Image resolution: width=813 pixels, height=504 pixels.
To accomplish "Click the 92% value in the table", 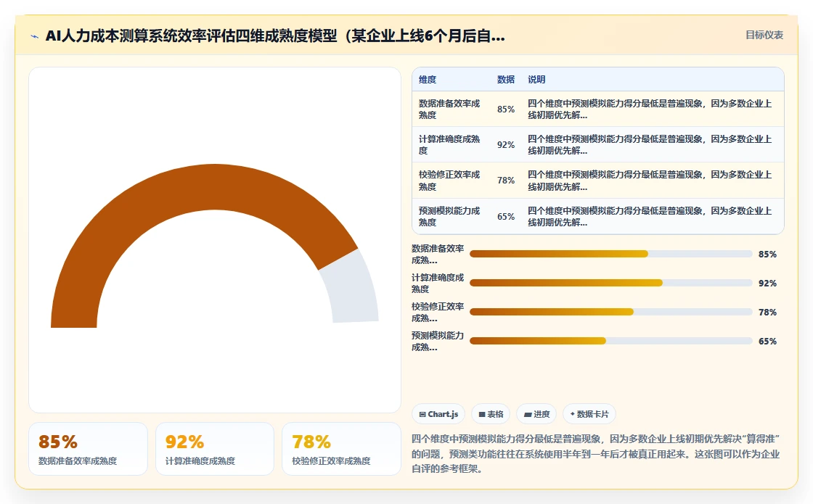I will click(506, 145).
